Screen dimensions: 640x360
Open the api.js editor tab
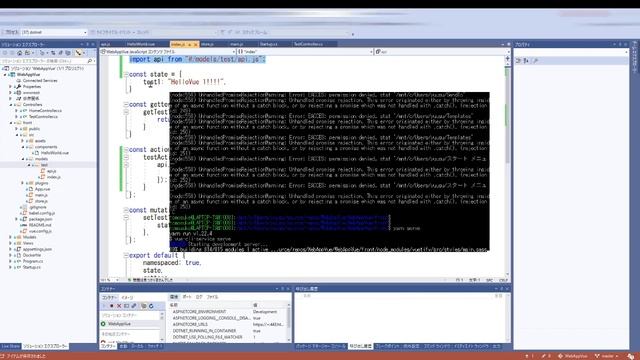tap(105, 44)
